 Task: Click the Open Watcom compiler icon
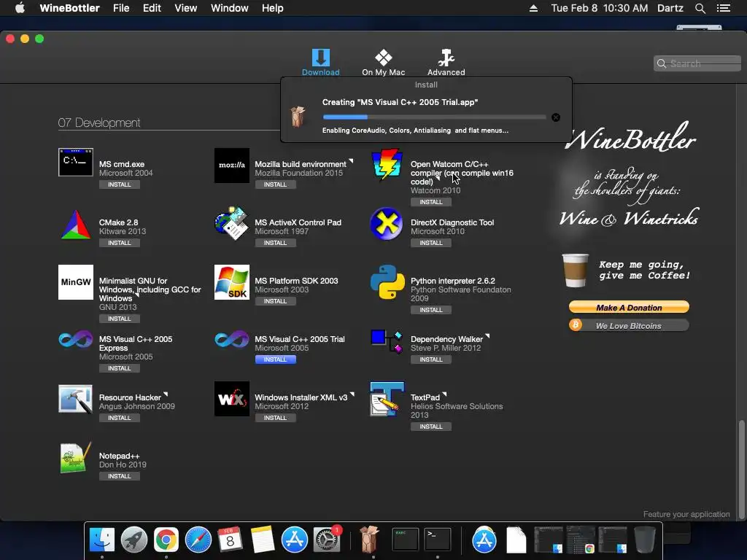387,164
